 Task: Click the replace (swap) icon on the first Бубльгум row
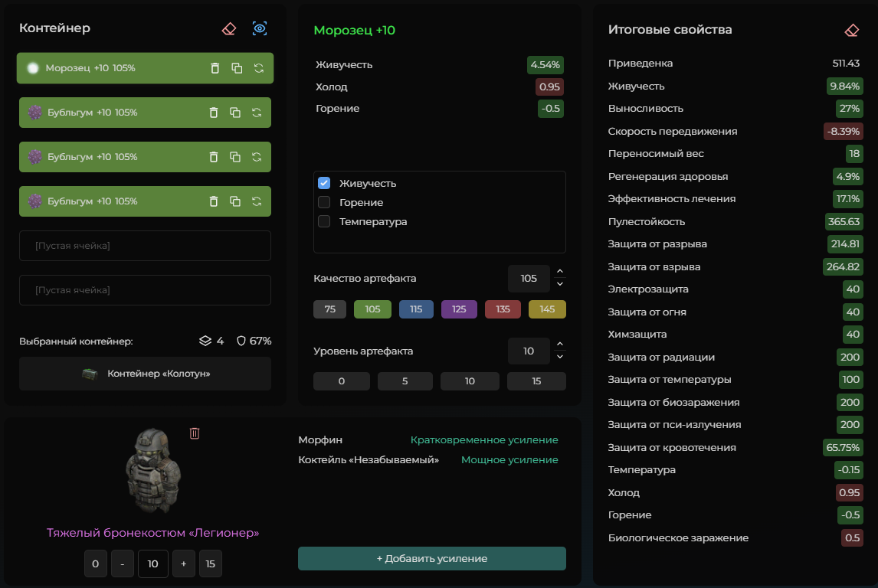coord(257,113)
